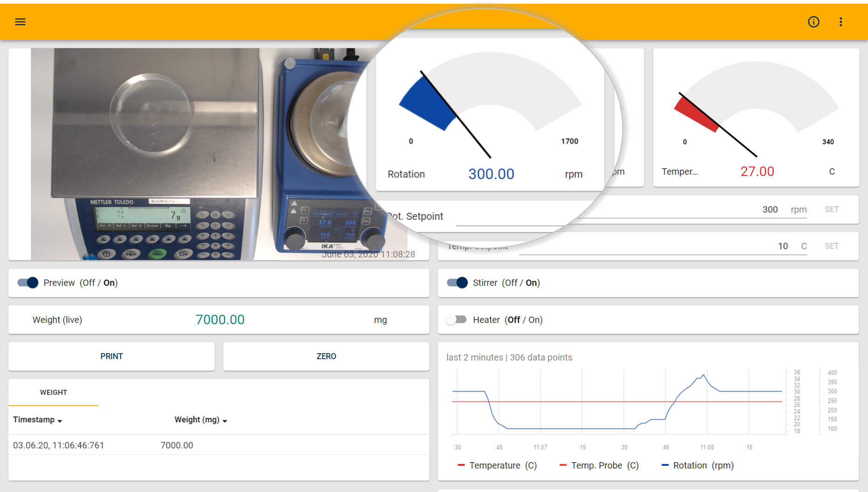
Task: Click the Rotation gauge dial
Action: click(x=490, y=105)
